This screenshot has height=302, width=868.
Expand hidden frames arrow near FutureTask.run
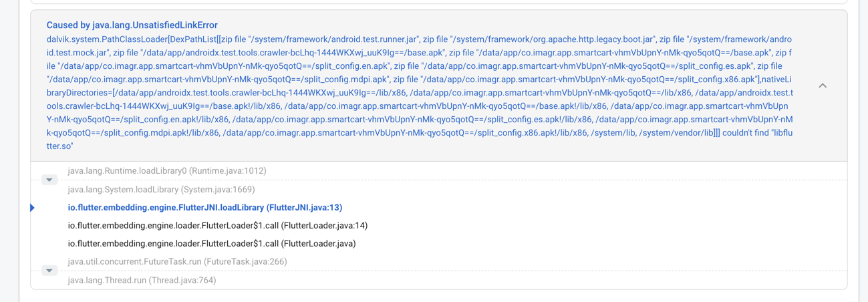point(49,271)
